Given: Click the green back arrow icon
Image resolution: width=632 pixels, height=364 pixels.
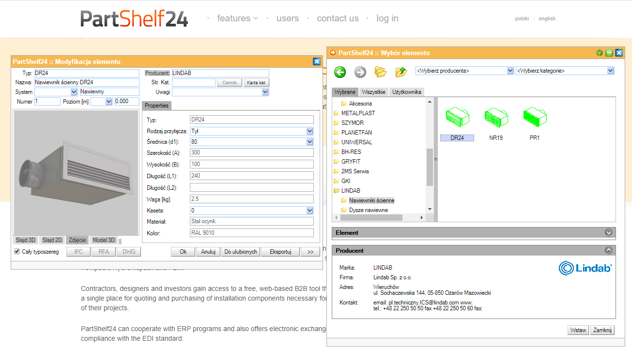Looking at the screenshot, I should coord(340,72).
